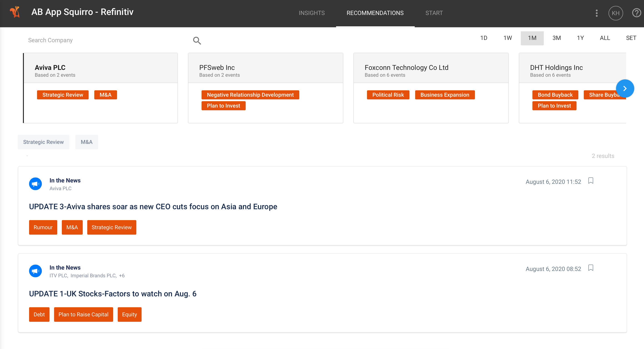Click Plan to Invest tag on PFSweb

(x=223, y=106)
